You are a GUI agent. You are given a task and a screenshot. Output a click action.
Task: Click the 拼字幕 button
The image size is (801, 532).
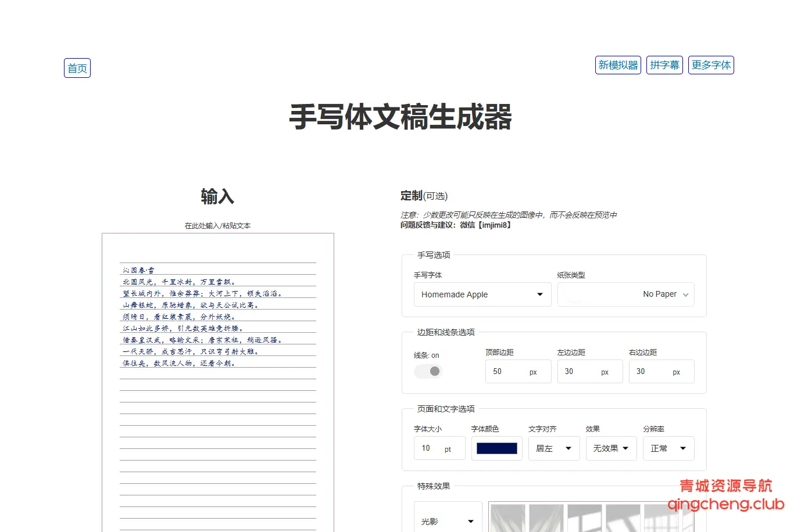click(664, 65)
